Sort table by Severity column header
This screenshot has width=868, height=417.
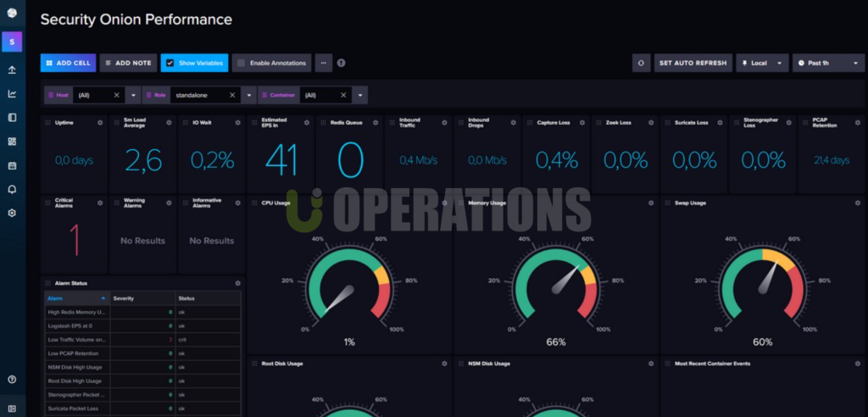[142, 298]
